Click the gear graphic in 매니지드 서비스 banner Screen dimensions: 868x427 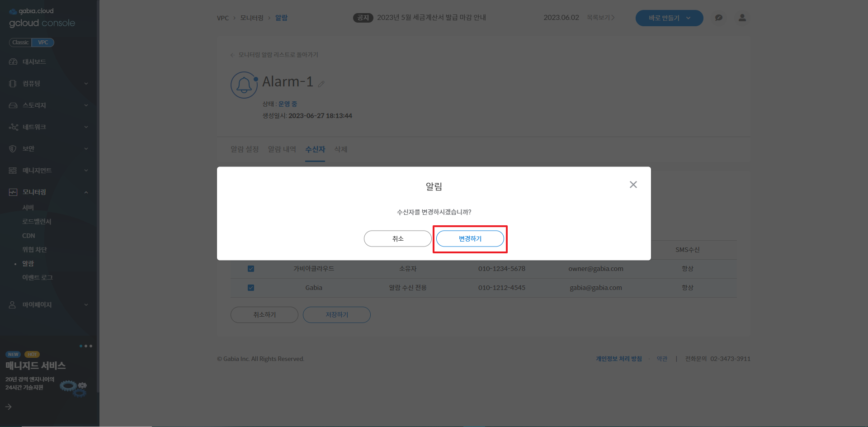pos(73,388)
